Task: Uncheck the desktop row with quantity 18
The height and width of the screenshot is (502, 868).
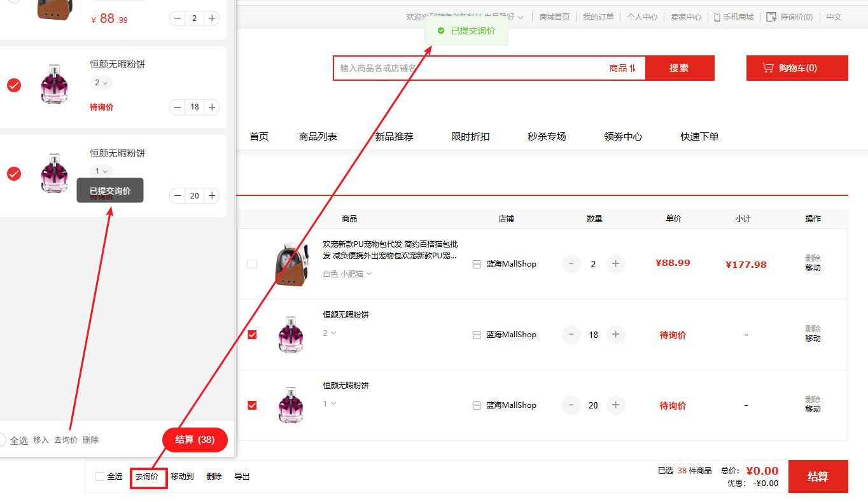Action: click(252, 334)
